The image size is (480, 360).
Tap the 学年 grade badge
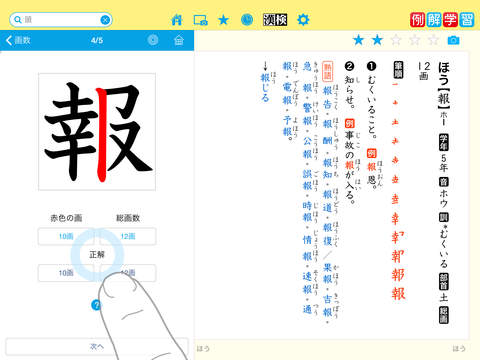click(x=444, y=142)
